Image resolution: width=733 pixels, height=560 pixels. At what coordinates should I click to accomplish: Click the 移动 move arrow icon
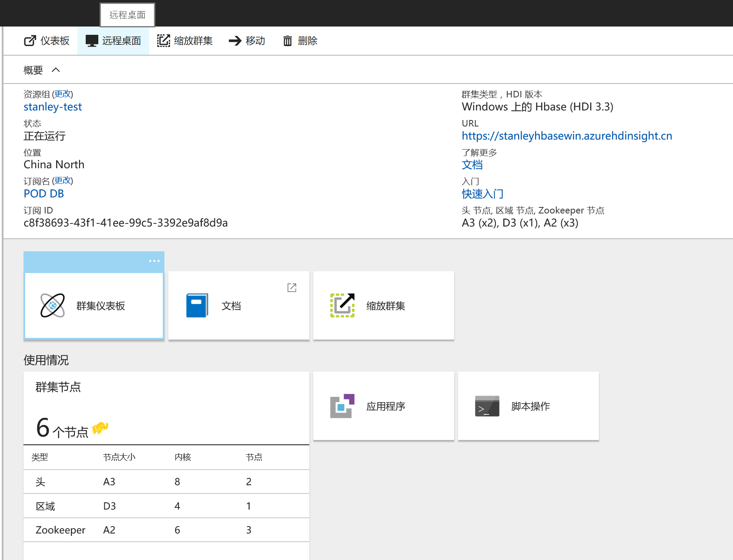[235, 41]
